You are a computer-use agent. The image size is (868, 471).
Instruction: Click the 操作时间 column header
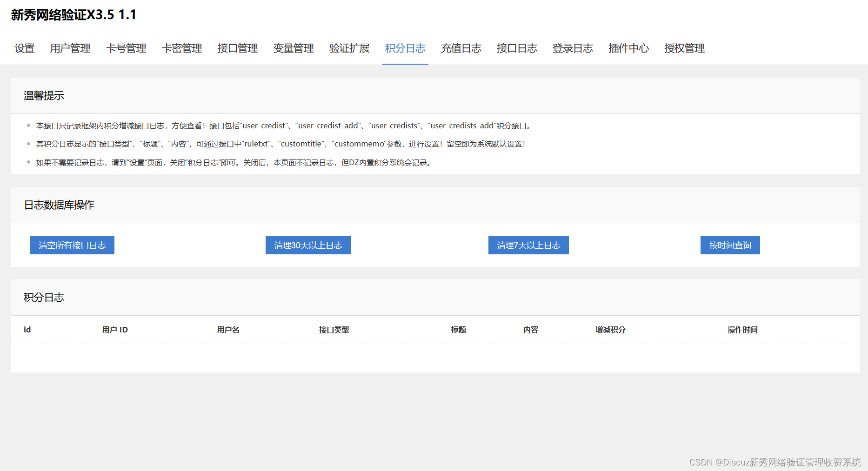tap(743, 330)
